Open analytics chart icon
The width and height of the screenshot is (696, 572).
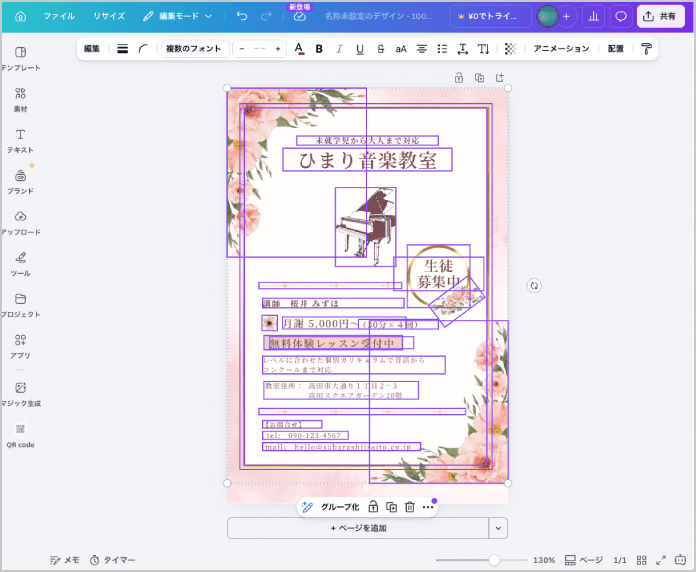click(593, 16)
